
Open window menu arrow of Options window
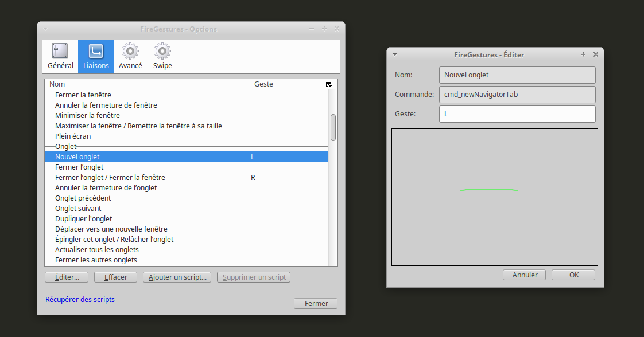[45, 29]
